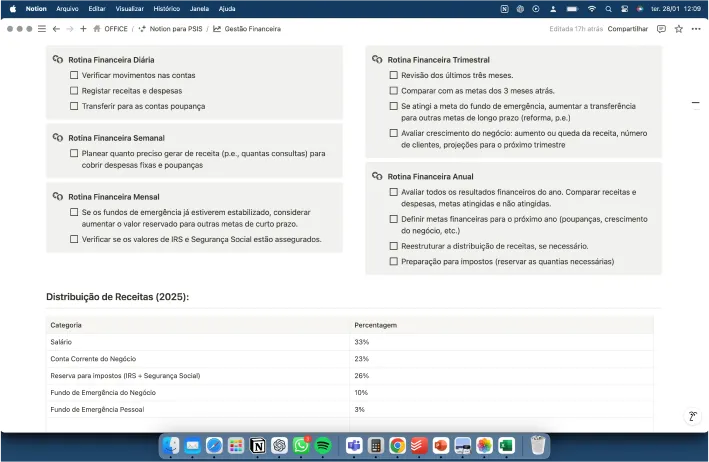Click the date and time in menu bar

click(x=676, y=9)
